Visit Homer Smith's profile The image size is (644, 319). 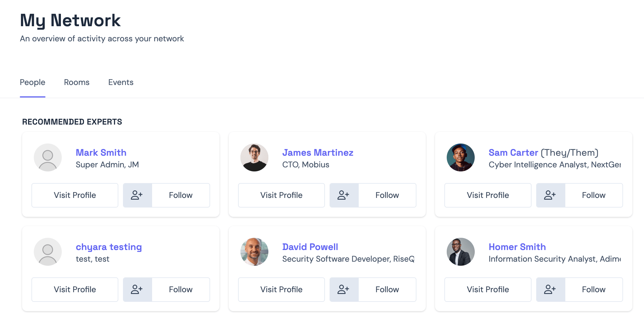point(488,289)
